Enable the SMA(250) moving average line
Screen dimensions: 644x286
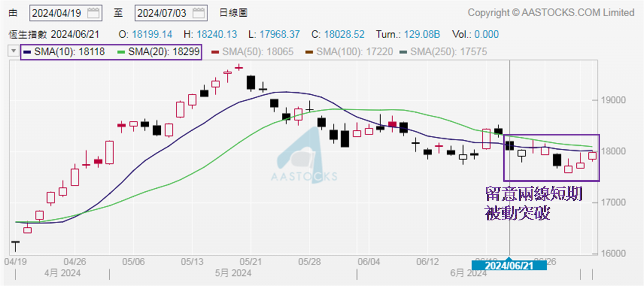448,52
